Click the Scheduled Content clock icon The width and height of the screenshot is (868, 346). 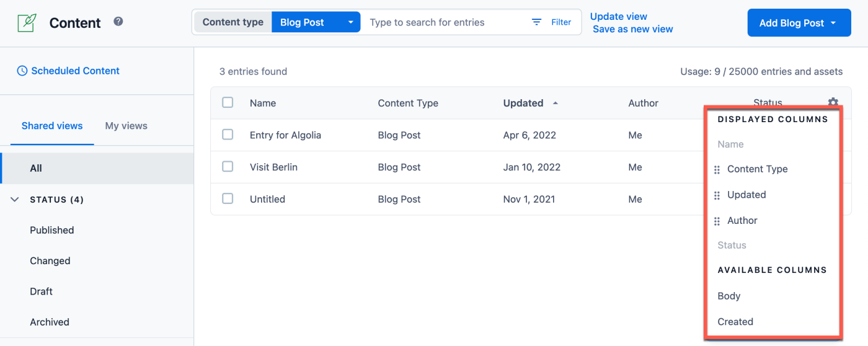click(22, 71)
